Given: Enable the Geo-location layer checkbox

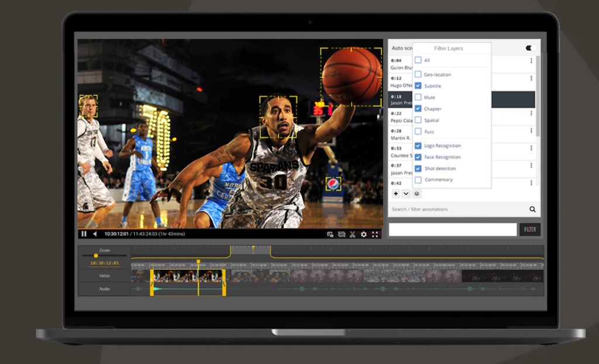Looking at the screenshot, I should click(418, 74).
